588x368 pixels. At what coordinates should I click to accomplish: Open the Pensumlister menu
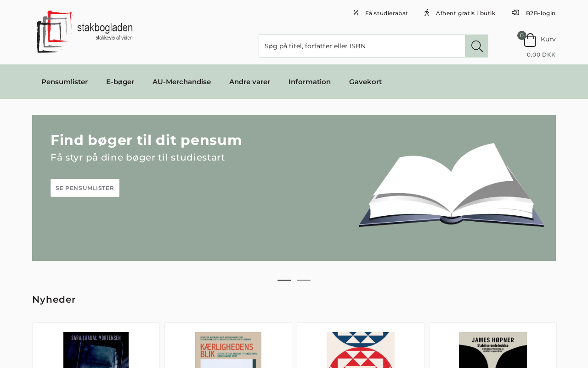pyautogui.click(x=64, y=82)
